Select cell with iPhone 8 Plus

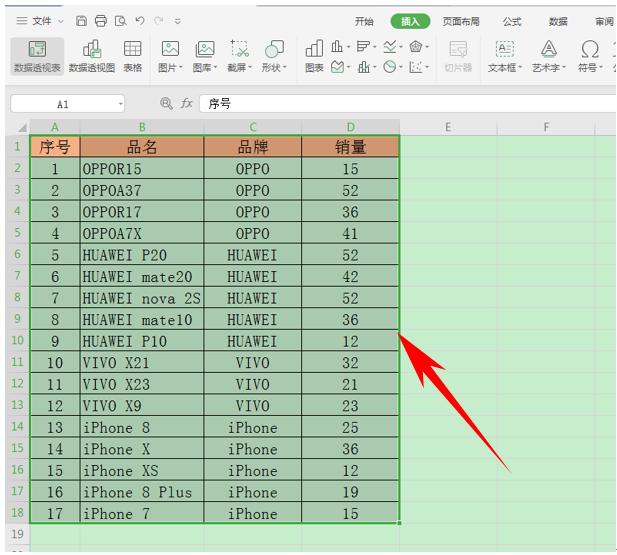click(142, 492)
